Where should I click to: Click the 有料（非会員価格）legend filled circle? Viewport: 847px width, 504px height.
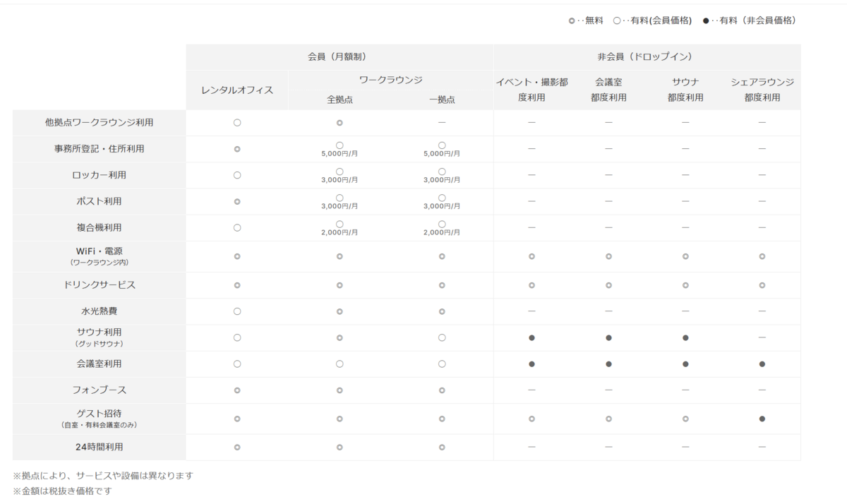coord(707,20)
